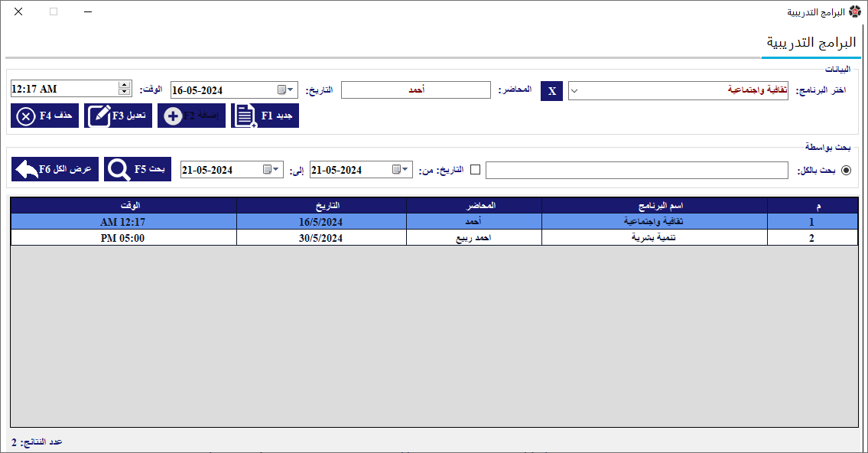Screen dimensions: 868x453
Task: Select the تنمية بشرية row in the table
Action: coord(654,238)
